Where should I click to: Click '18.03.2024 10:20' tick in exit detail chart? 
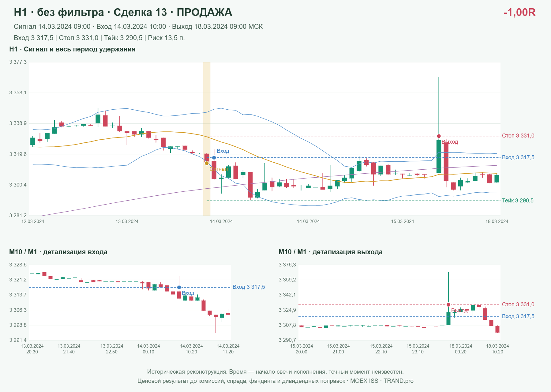pos(497,349)
